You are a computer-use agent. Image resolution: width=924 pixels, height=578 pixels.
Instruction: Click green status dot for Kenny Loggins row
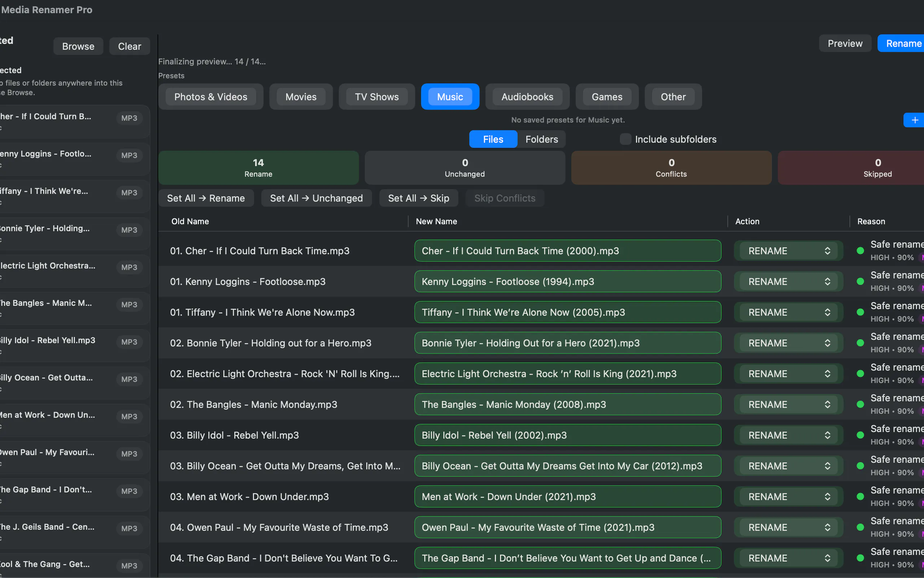[860, 282]
